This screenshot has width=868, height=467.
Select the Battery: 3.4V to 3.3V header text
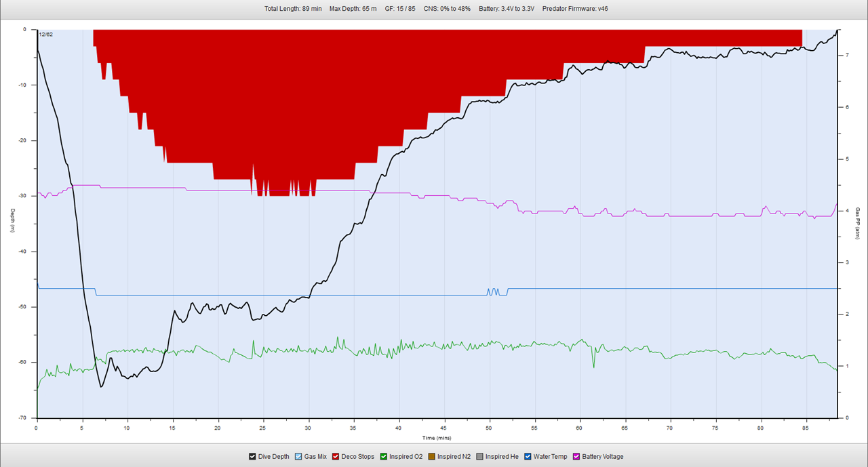[506, 9]
